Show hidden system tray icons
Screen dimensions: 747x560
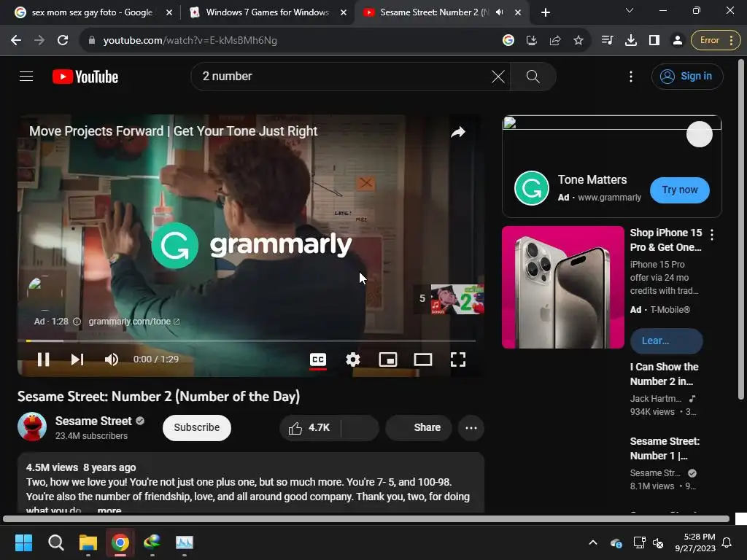point(592,542)
